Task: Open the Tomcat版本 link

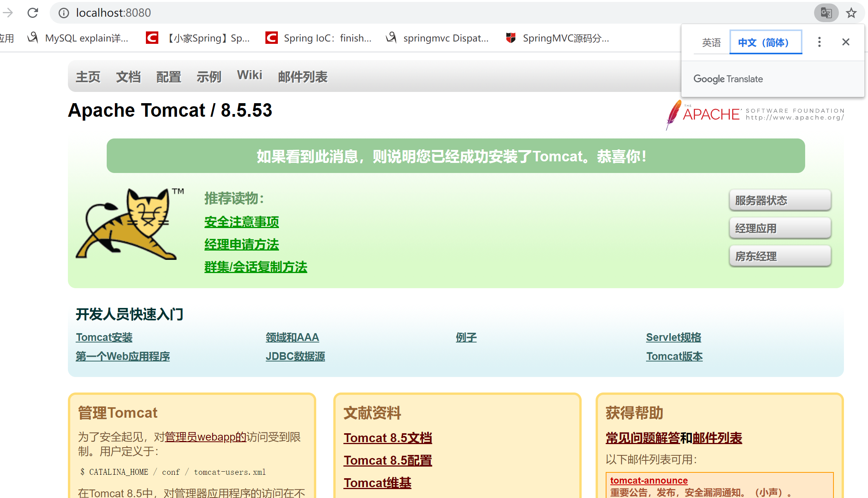Action: click(674, 356)
